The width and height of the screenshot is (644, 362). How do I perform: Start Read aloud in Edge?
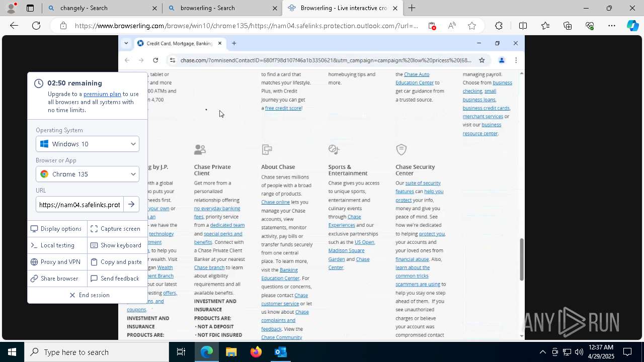[452, 26]
